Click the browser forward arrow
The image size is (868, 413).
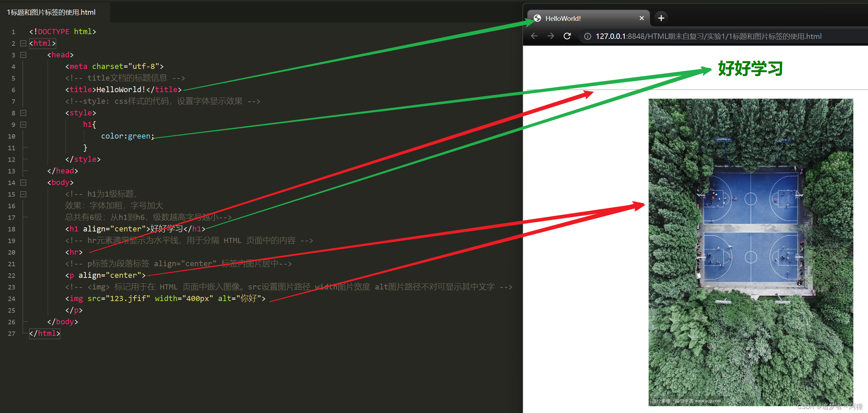coord(550,36)
